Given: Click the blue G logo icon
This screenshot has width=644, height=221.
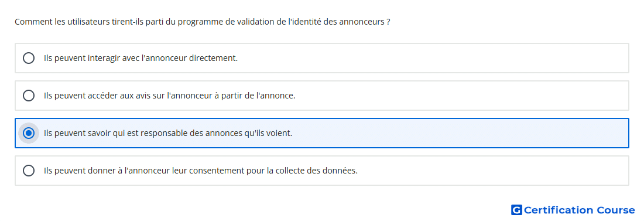Looking at the screenshot, I should click(x=516, y=210).
